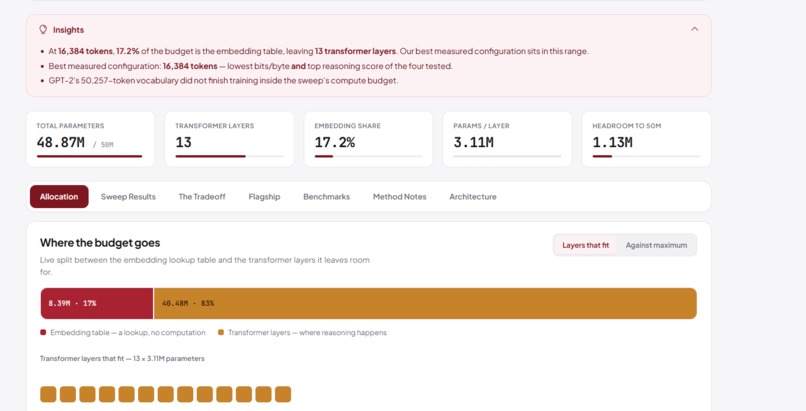
Task: Click the red embedding table bar segment
Action: 97,304
